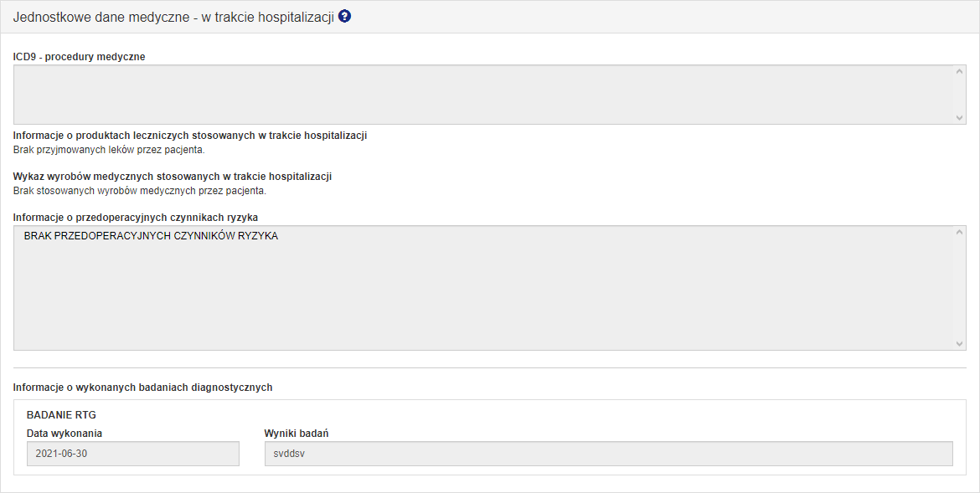Select the Data wykonania date field

(133, 454)
